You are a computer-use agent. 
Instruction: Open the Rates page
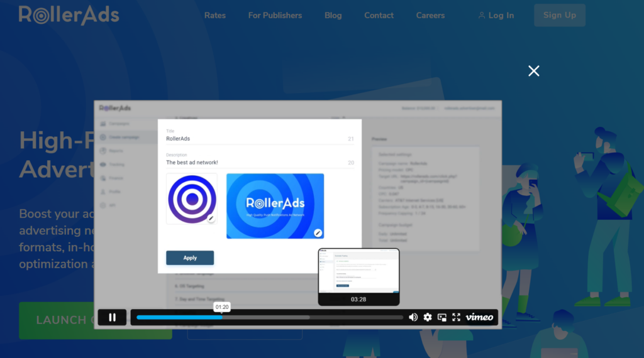point(215,16)
